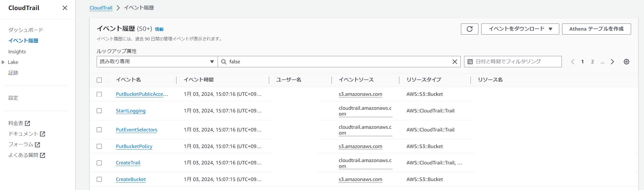
Task: Click 料金表 link in sidebar
Action: 16,123
